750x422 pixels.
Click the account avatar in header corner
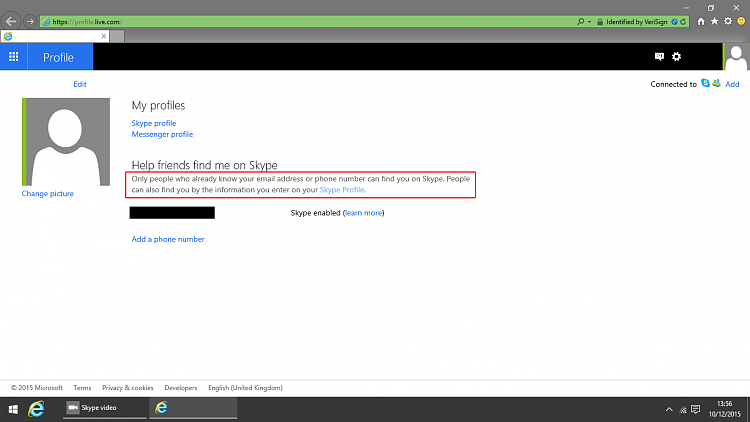[x=736, y=57]
